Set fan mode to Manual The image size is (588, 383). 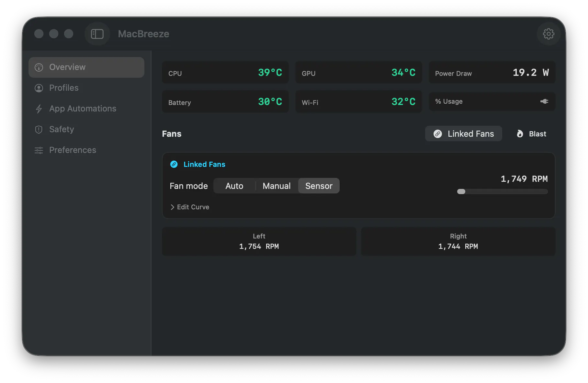click(x=277, y=186)
